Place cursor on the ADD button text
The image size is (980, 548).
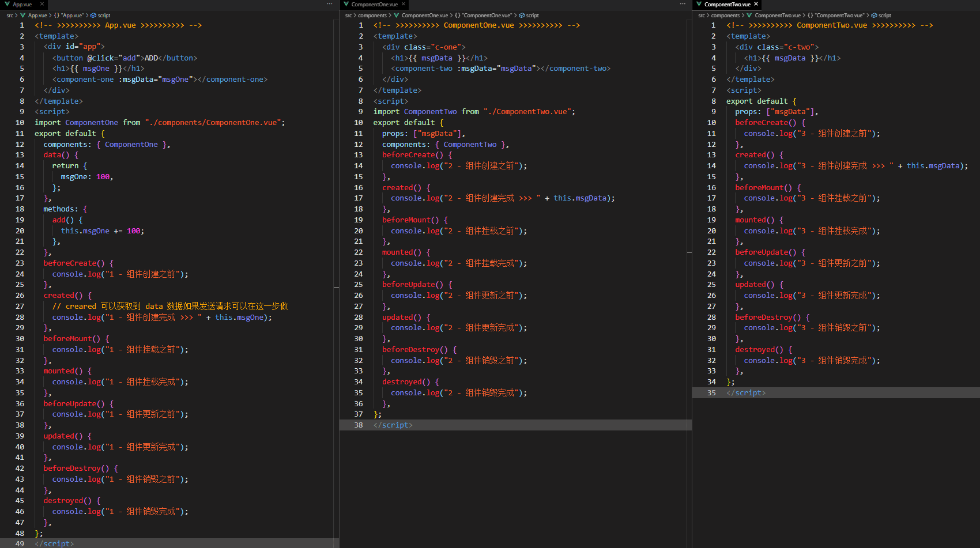151,58
